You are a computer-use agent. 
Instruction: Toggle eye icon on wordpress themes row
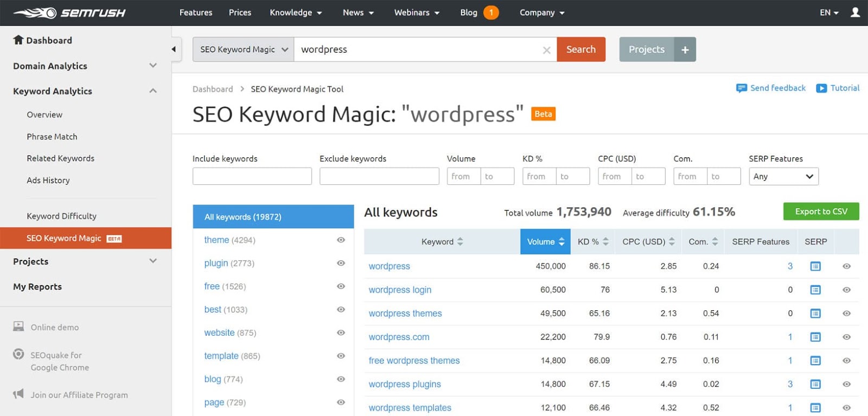[846, 313]
